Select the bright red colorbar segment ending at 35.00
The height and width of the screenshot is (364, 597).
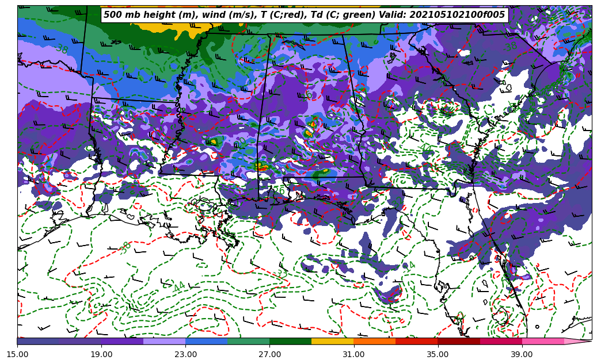(x=417, y=341)
